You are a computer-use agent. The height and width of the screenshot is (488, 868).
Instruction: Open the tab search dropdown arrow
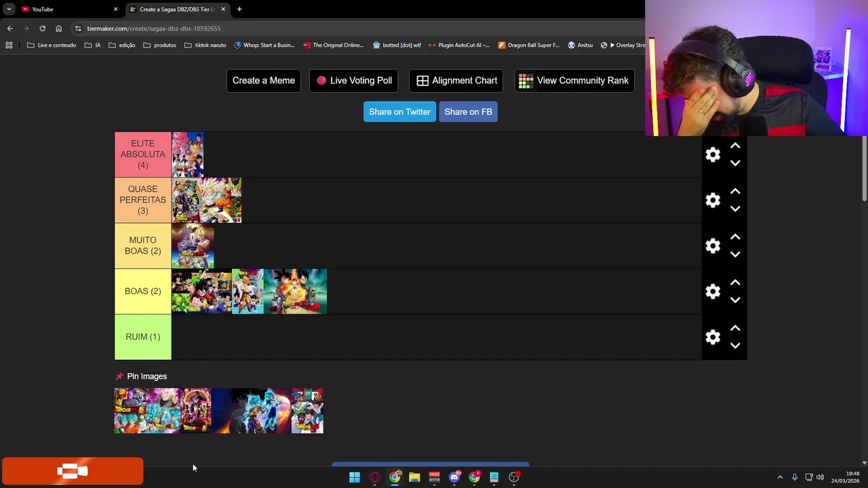pyautogui.click(x=8, y=9)
